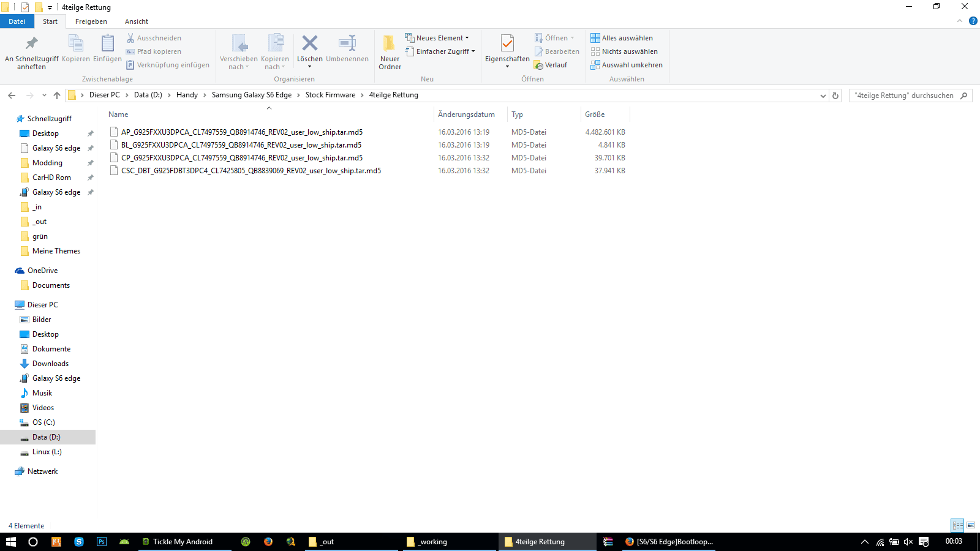This screenshot has height=551, width=980.
Task: Open Photoshop from the taskbar
Action: 102,542
